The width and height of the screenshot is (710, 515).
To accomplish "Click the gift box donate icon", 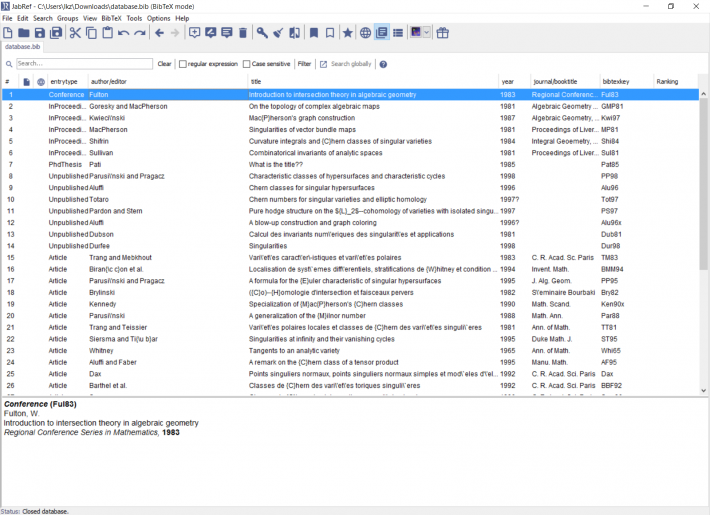I will point(442,33).
